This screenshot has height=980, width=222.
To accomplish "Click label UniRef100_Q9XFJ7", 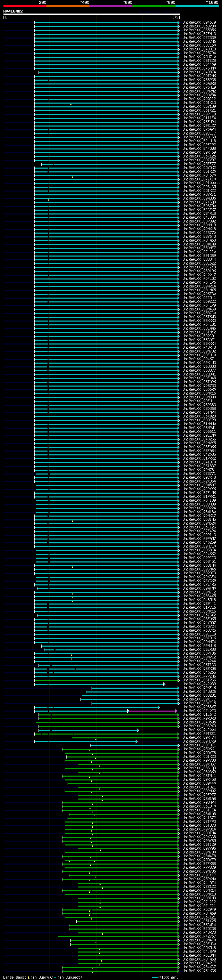I will [x=199, y=699].
